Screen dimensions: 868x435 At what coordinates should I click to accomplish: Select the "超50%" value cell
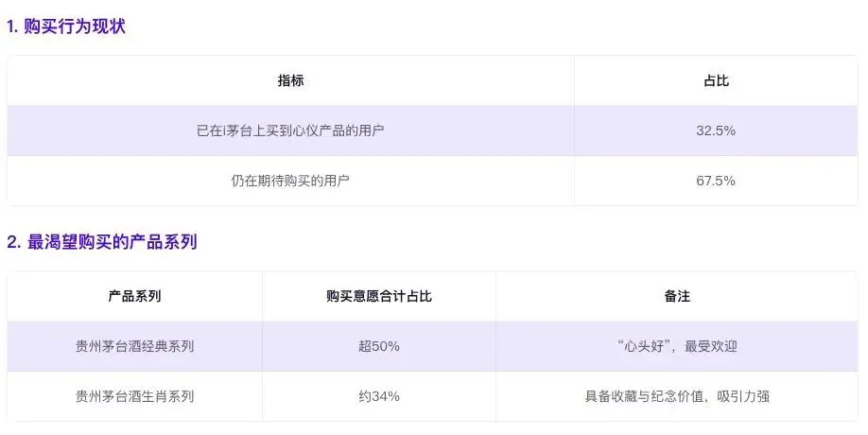pos(379,346)
